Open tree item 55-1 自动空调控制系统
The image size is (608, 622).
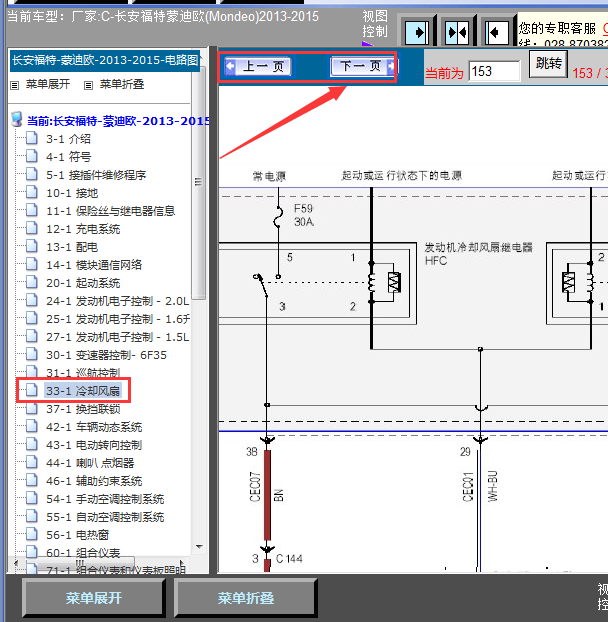pyautogui.click(x=105, y=517)
